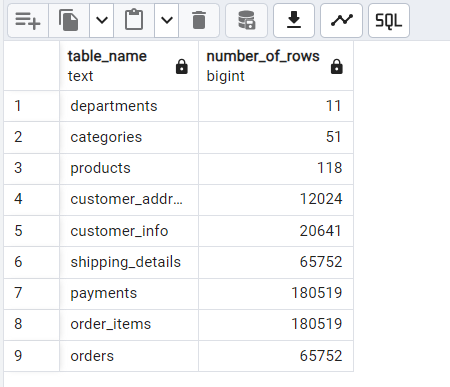Select the number_of_rows column header
This screenshot has width=450, height=387.
[276, 66]
